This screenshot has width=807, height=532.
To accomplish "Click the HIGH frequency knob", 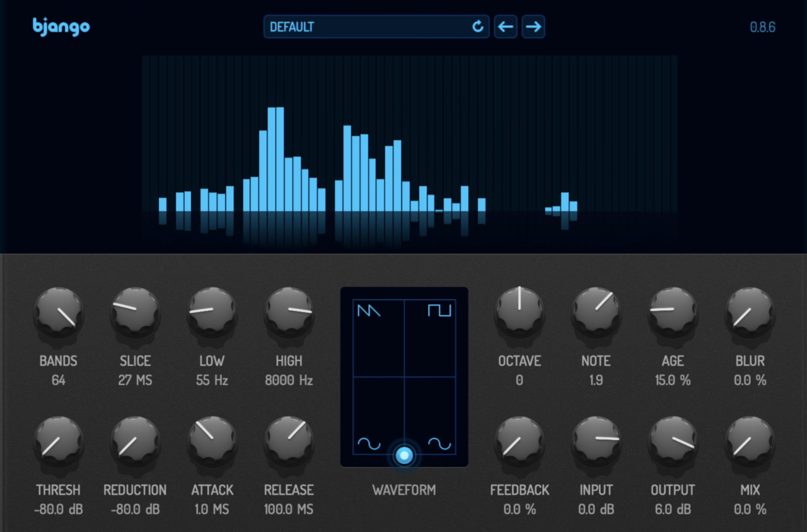I will click(289, 313).
